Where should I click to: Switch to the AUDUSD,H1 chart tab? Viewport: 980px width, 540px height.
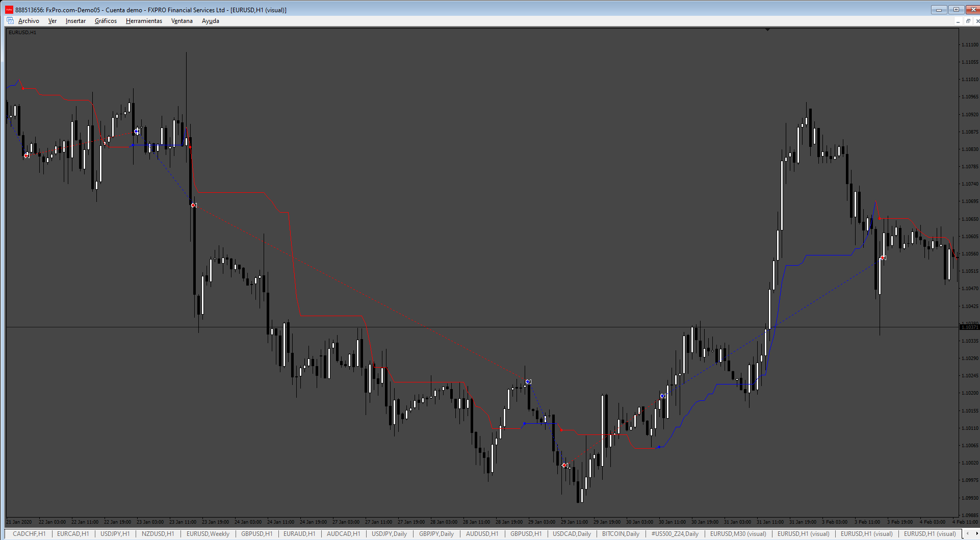(482, 534)
